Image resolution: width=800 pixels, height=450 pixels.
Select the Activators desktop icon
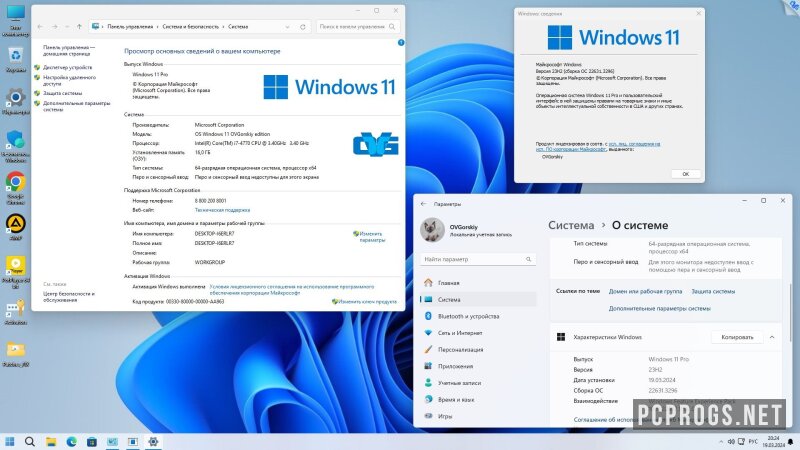pos(15,311)
